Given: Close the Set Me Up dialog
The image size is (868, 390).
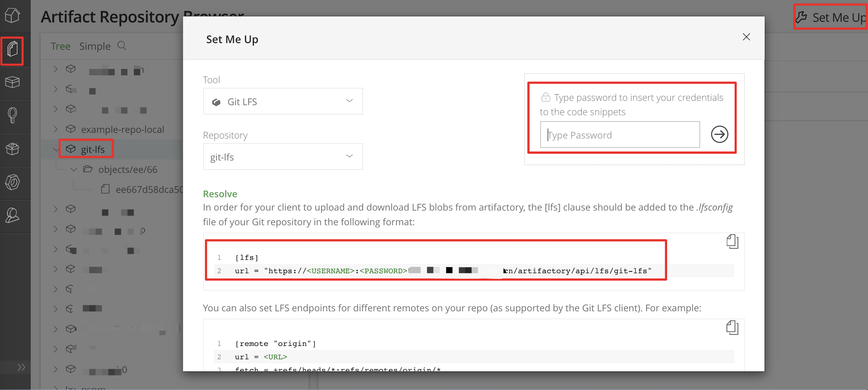Looking at the screenshot, I should pyautogui.click(x=746, y=37).
